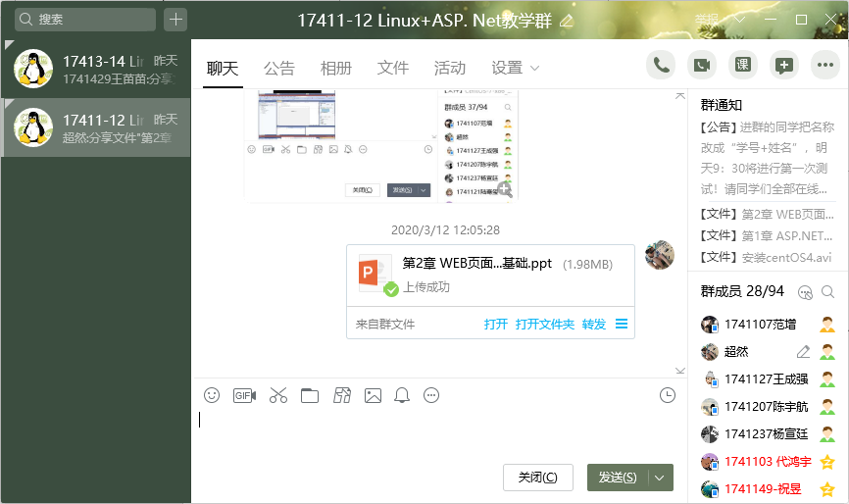This screenshot has height=504, width=849.
Task: Click the bell notification icon in toolbar
Action: pos(402,395)
